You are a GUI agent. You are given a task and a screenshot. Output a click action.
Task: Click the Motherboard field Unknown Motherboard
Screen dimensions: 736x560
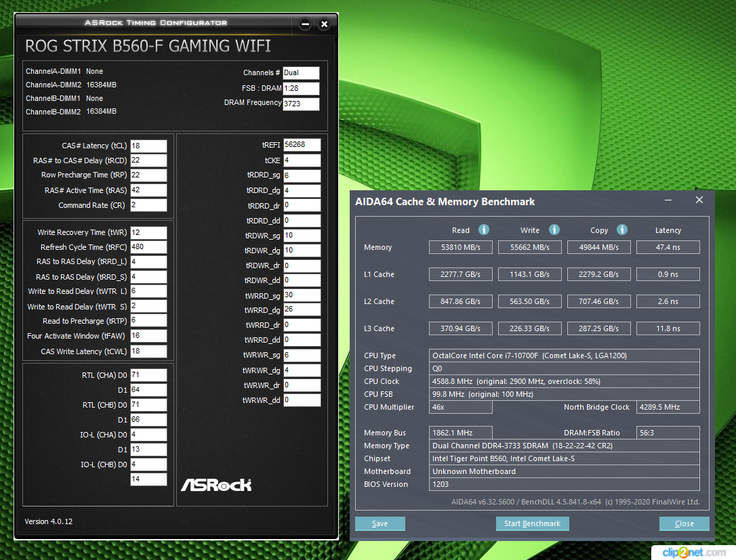[x=565, y=471]
